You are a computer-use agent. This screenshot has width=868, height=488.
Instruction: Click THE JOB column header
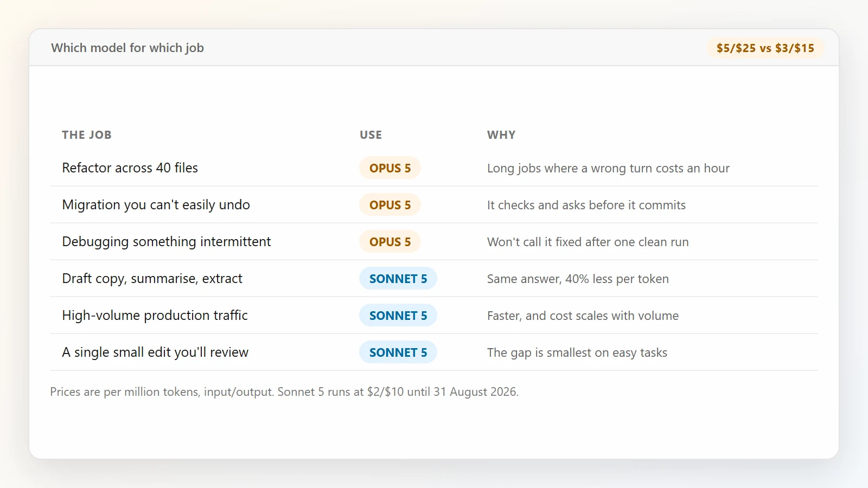pyautogui.click(x=87, y=135)
